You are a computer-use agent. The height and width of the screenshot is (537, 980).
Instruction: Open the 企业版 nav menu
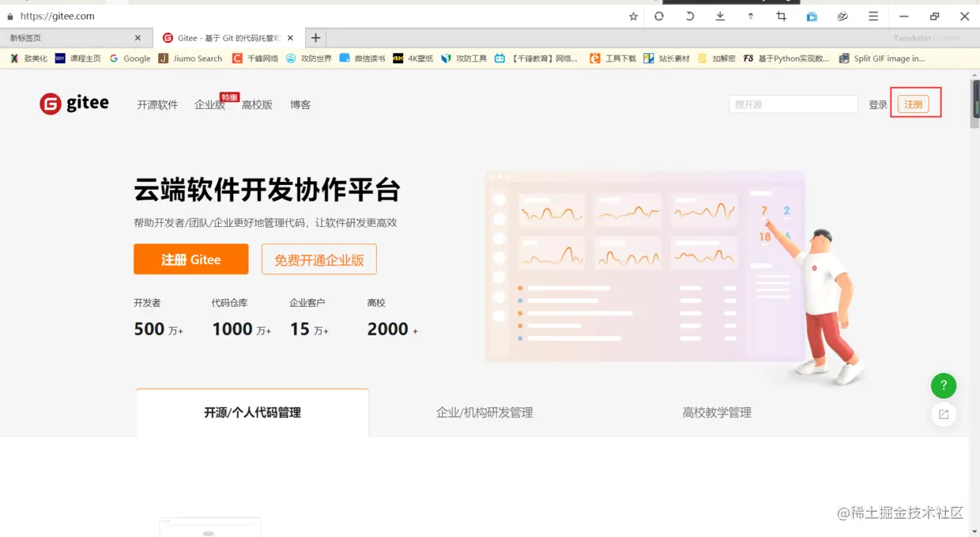(209, 104)
